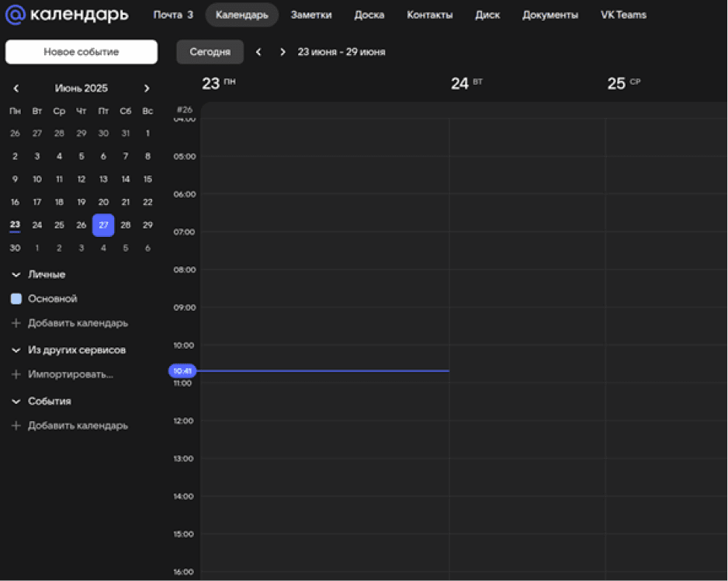Open the Диск tab
The image size is (728, 581).
coord(487,15)
